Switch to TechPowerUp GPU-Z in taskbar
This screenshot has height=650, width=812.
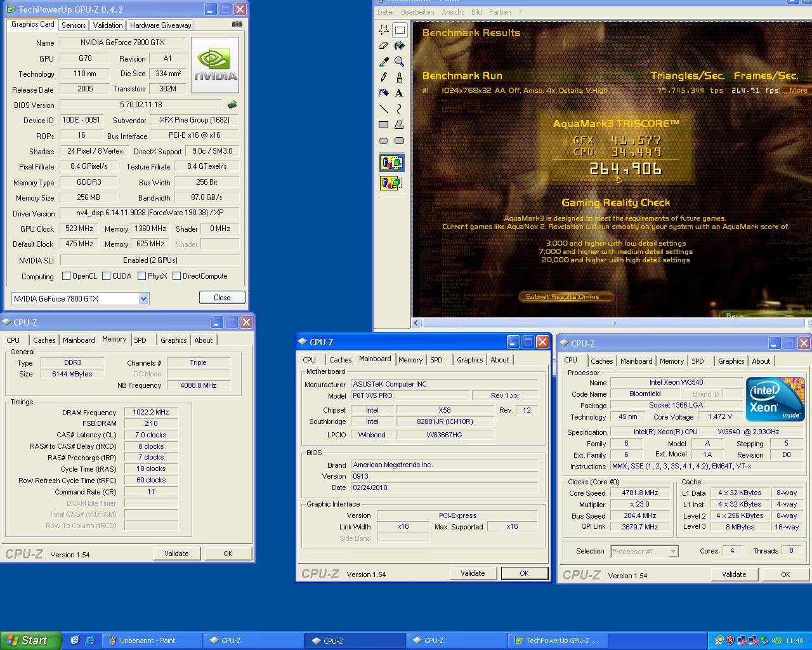pyautogui.click(x=559, y=640)
